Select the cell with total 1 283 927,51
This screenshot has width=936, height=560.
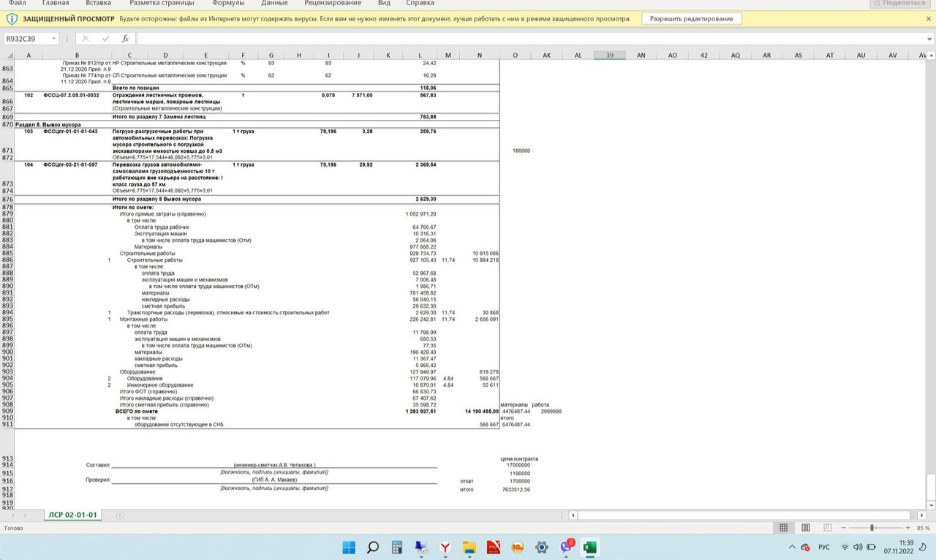[x=420, y=412]
